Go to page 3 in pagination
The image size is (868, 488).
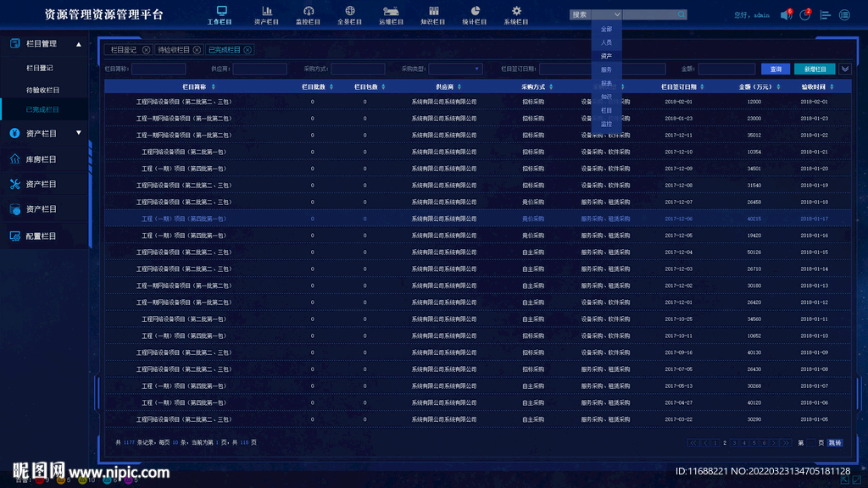(x=734, y=442)
